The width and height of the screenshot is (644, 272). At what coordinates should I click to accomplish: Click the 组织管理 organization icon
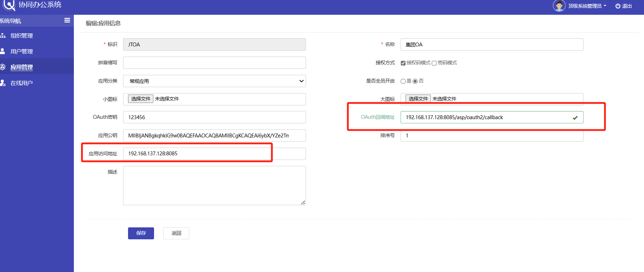3,35
